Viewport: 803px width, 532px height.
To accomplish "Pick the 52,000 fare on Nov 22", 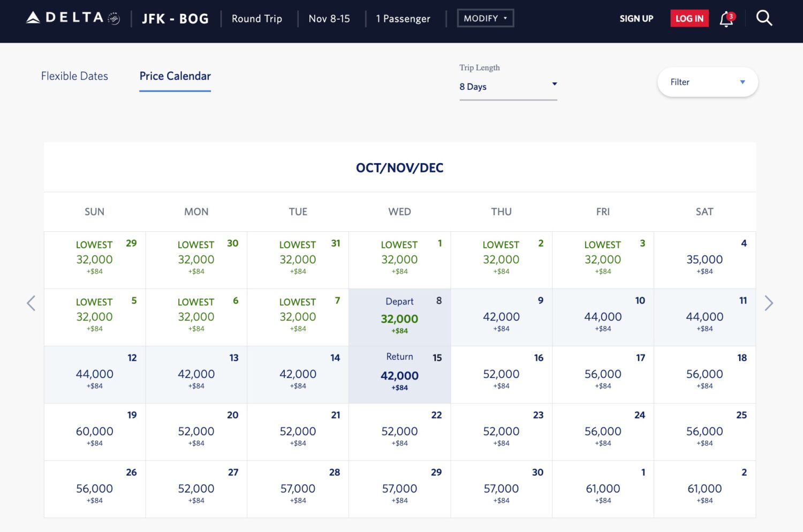I will tap(399, 431).
